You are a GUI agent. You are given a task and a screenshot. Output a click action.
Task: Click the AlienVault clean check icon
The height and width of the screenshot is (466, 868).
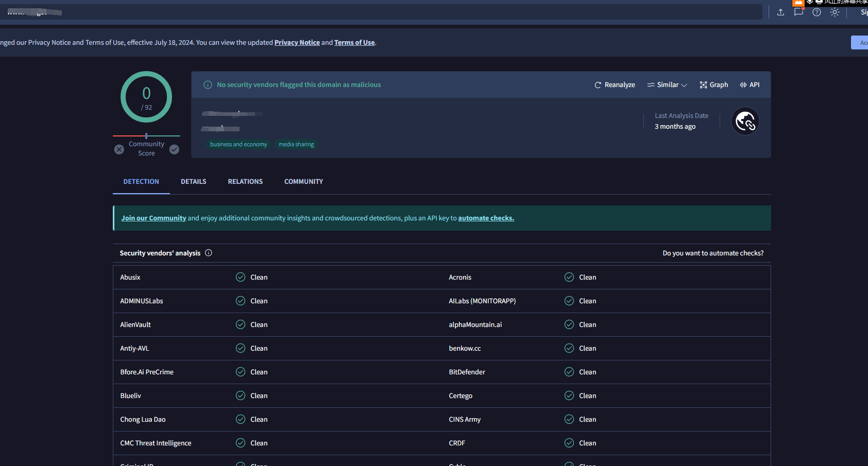pyautogui.click(x=241, y=324)
